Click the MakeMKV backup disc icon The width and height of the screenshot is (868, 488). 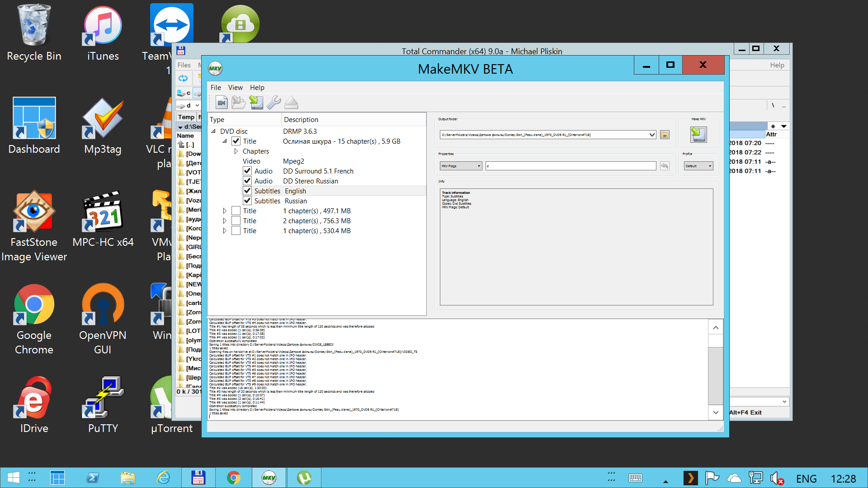[x=256, y=103]
